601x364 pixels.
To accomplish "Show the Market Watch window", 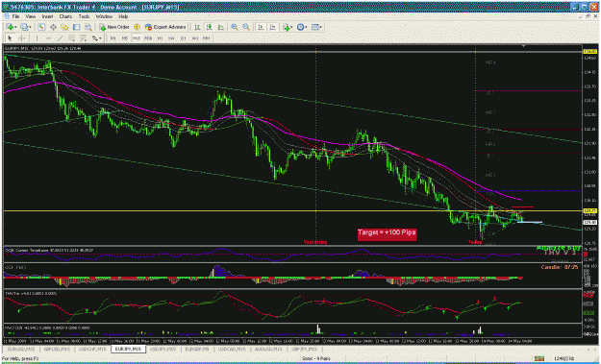I will coord(41,27).
